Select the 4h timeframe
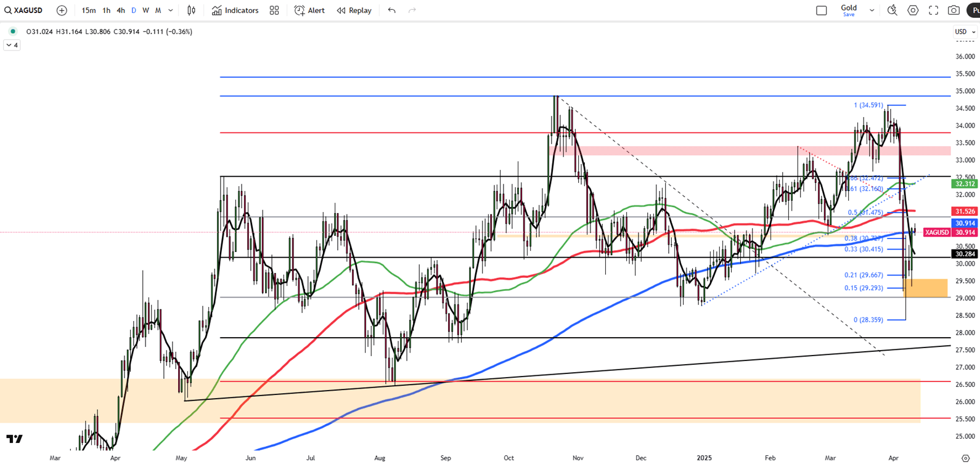Viewport: 980px width, 464px height. tap(121, 10)
